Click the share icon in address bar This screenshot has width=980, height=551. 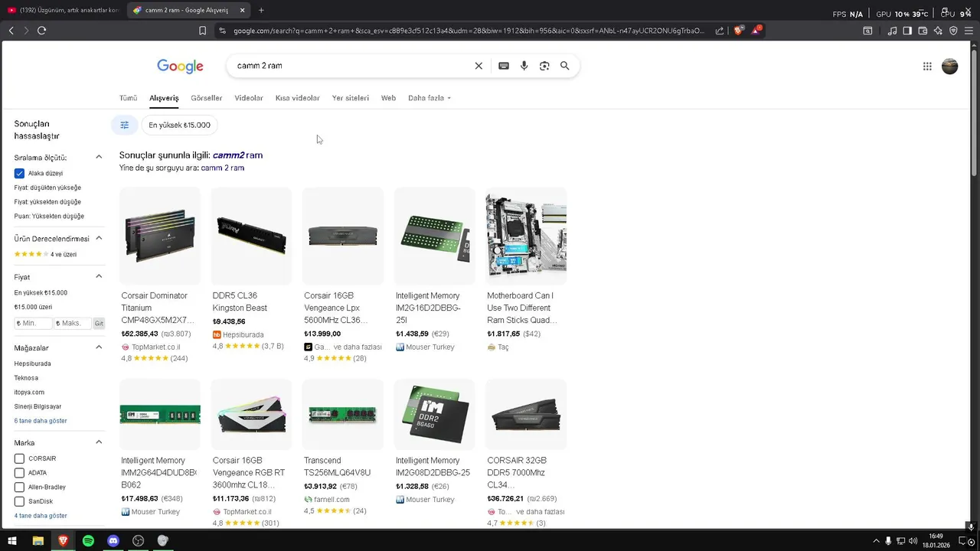720,31
